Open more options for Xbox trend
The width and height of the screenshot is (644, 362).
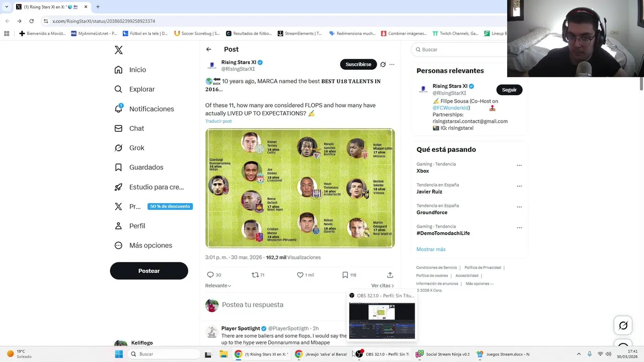(519, 165)
